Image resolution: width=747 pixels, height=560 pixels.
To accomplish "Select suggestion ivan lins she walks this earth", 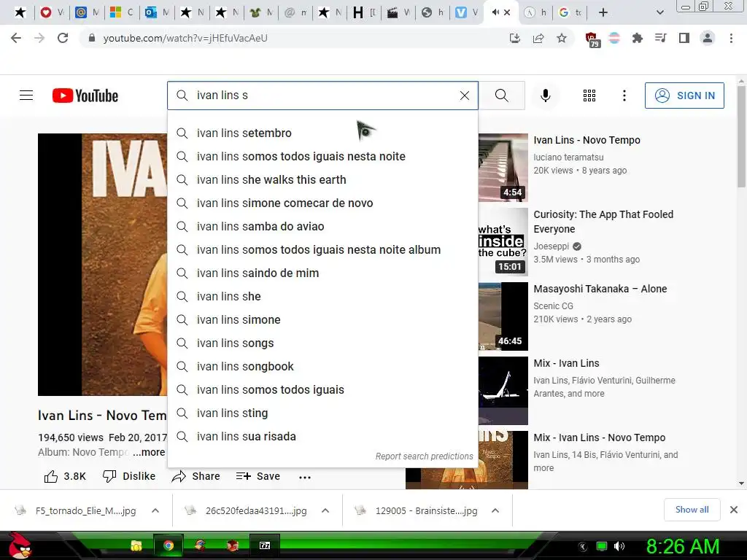I will coord(322,179).
